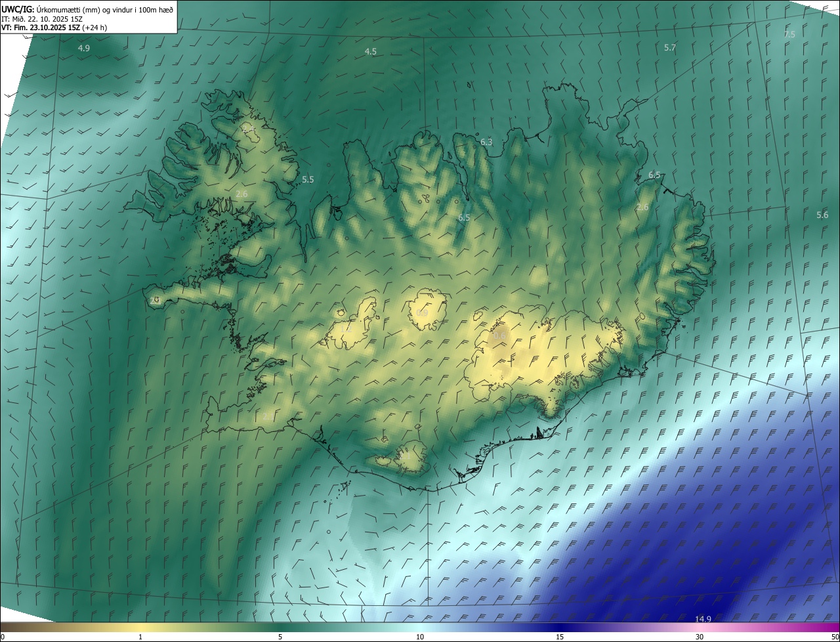This screenshot has width=840, height=642.
Task: Click the colorbar tick label 30
Action: 700,637
